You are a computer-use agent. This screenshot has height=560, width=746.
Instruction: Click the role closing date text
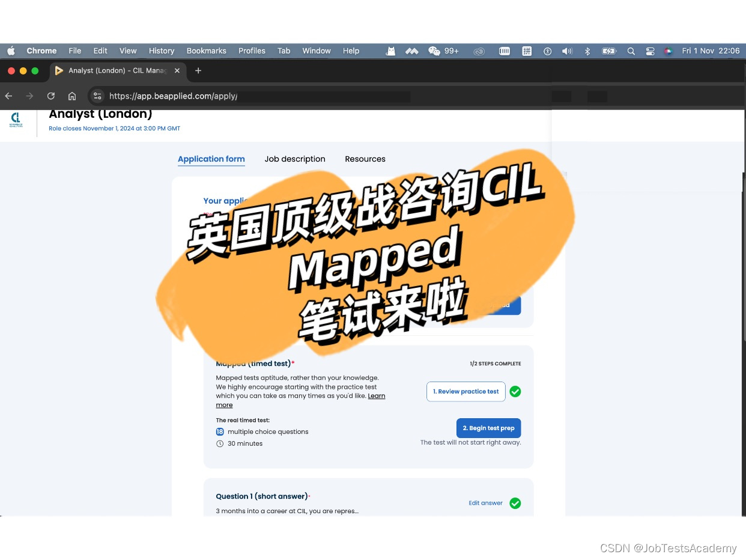(x=114, y=129)
